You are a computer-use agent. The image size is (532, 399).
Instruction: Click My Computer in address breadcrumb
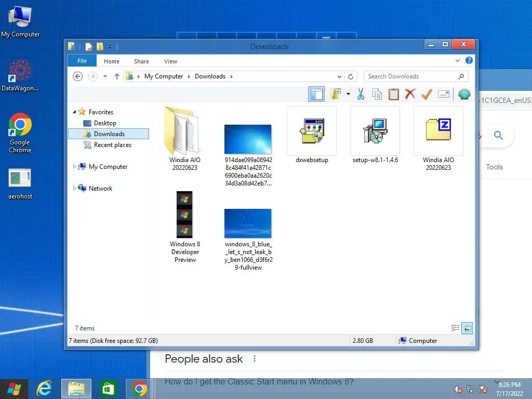[x=164, y=76]
